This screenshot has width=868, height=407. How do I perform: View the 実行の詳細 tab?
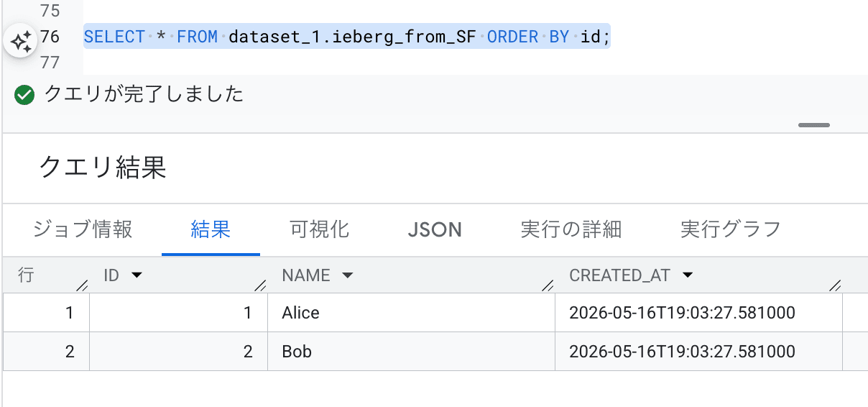[571, 229]
